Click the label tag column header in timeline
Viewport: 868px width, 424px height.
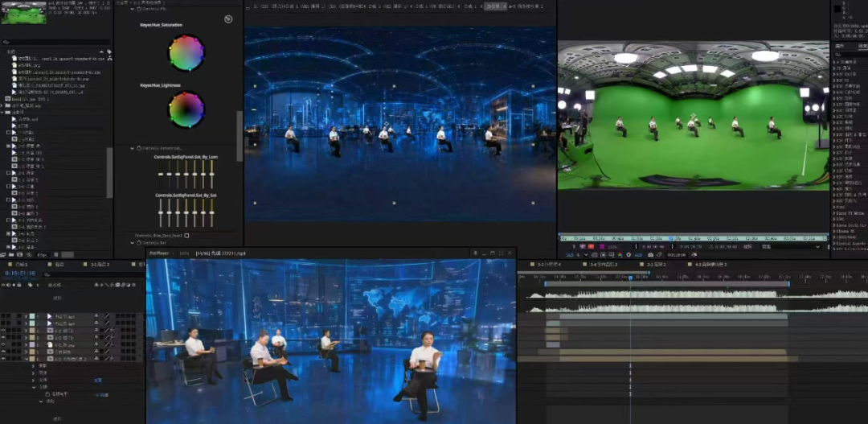click(31, 285)
